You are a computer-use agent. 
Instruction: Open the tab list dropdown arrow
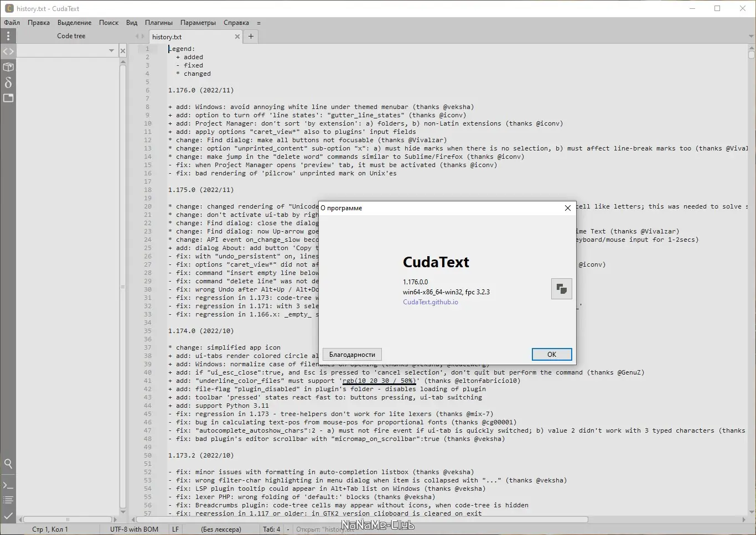pyautogui.click(x=751, y=37)
